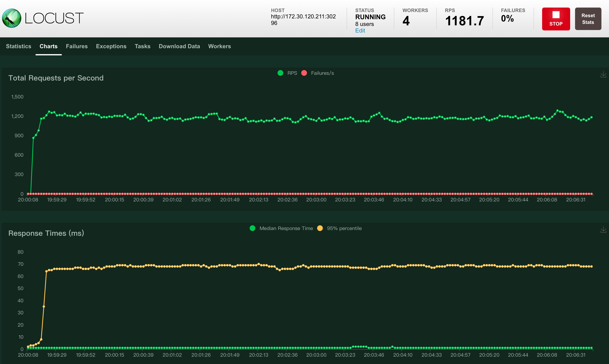The height and width of the screenshot is (364, 609).
Task: Click the Reset Stats button
Action: pyautogui.click(x=588, y=19)
